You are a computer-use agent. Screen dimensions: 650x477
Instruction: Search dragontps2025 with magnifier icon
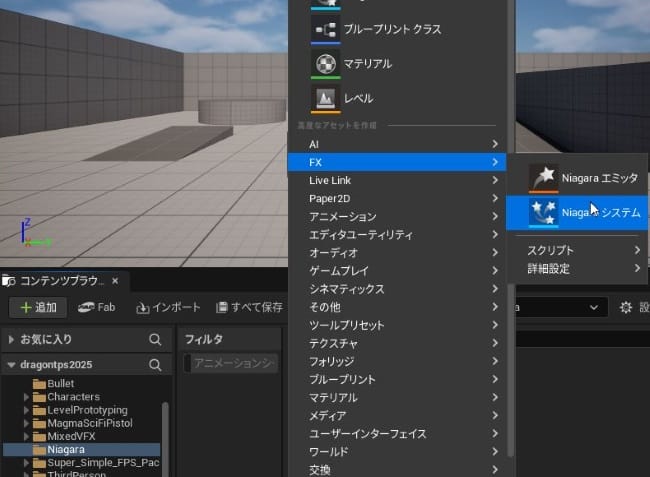155,365
